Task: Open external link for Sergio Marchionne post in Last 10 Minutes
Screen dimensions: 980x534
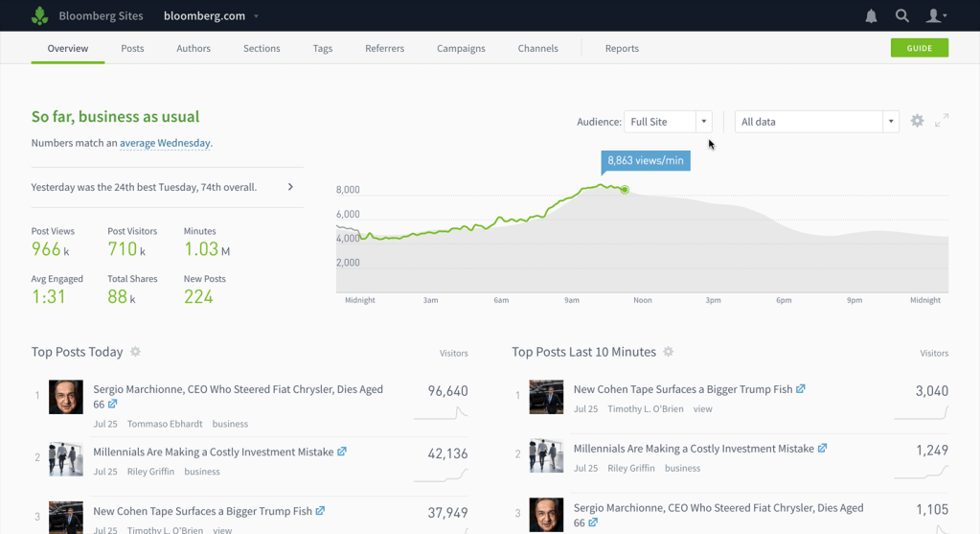Action: (593, 522)
